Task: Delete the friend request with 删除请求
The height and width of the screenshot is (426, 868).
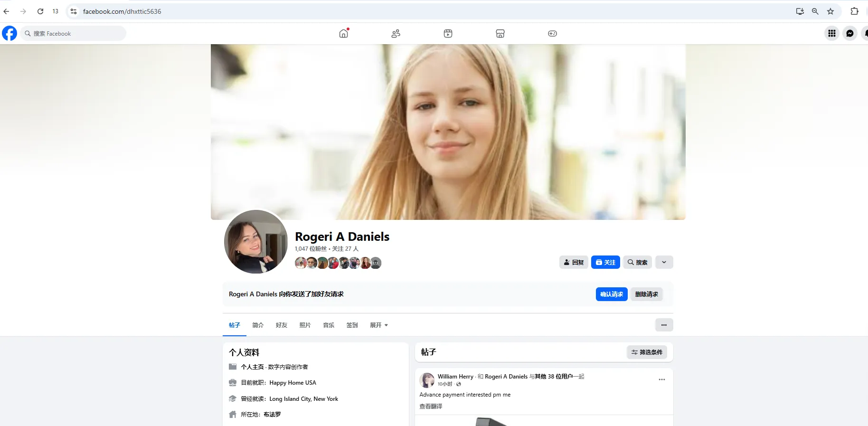Action: click(x=647, y=294)
